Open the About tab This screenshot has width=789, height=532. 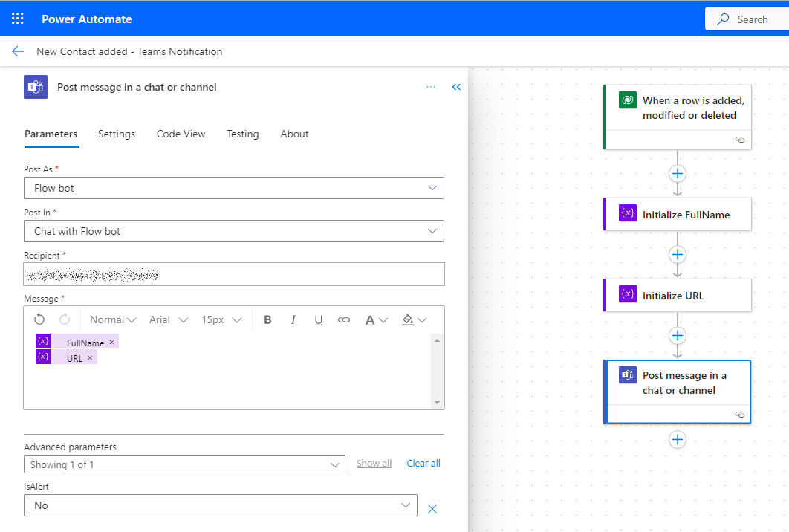[294, 134]
